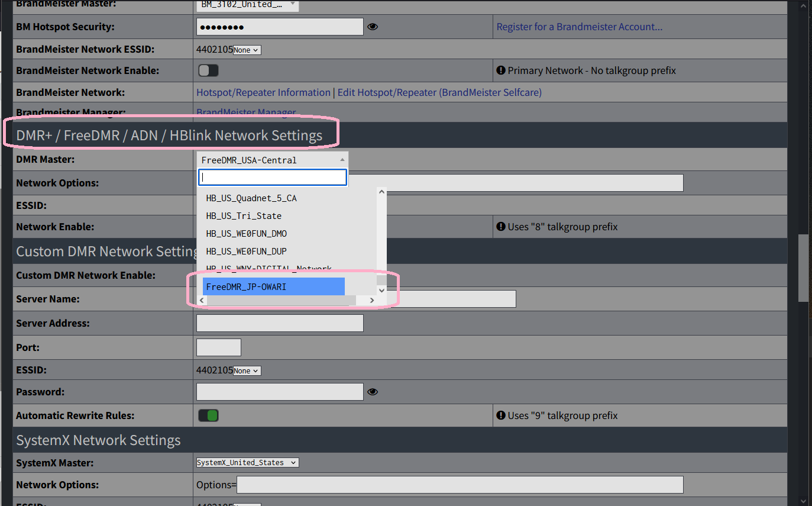Click the dropdown horizontal scroll-right arrow
The image size is (812, 506).
coord(371,301)
